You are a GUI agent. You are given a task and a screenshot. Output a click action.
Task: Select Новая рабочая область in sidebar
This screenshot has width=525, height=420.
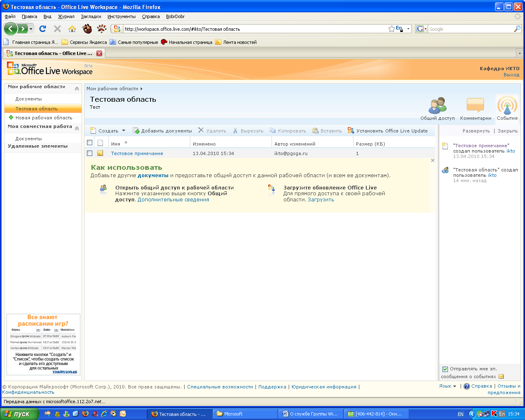[44, 118]
